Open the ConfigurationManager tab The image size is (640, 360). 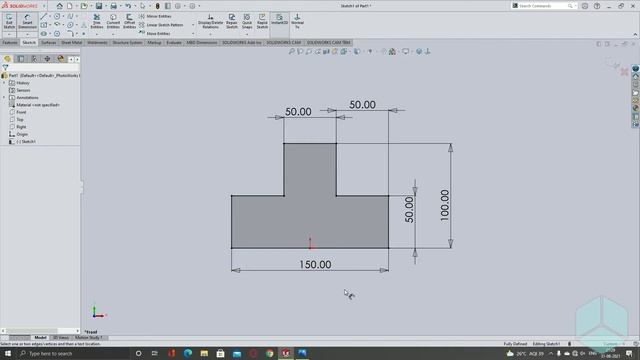34,59
